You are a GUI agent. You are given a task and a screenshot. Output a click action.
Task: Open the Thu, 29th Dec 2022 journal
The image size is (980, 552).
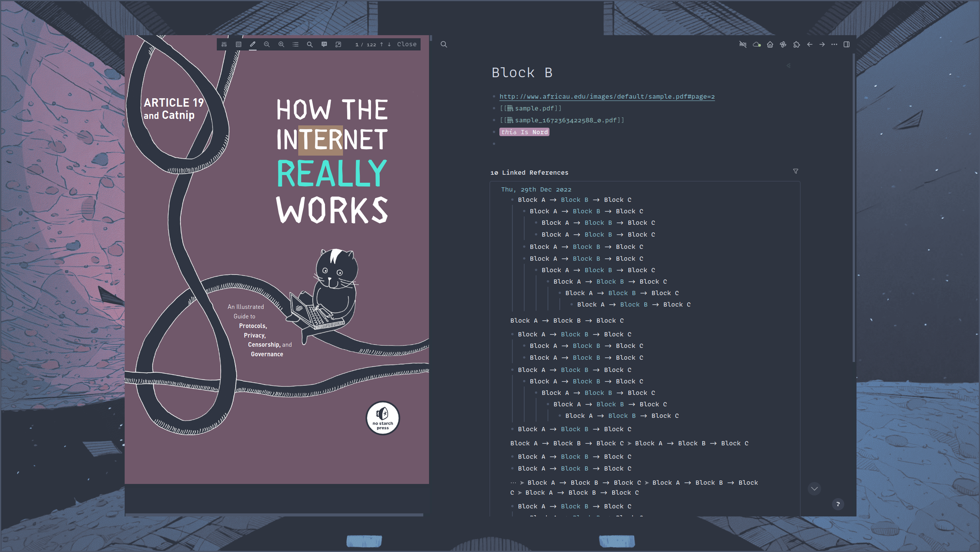(536, 190)
